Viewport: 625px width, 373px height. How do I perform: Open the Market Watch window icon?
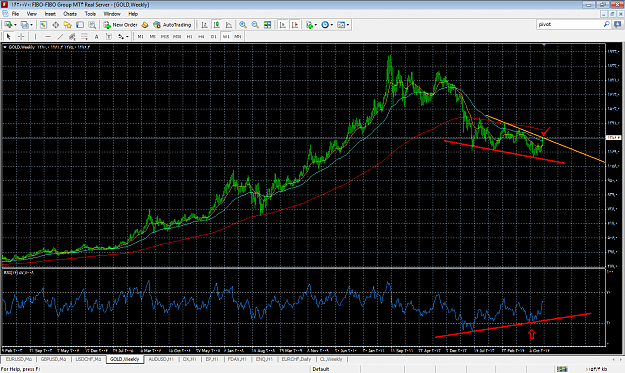coord(43,25)
